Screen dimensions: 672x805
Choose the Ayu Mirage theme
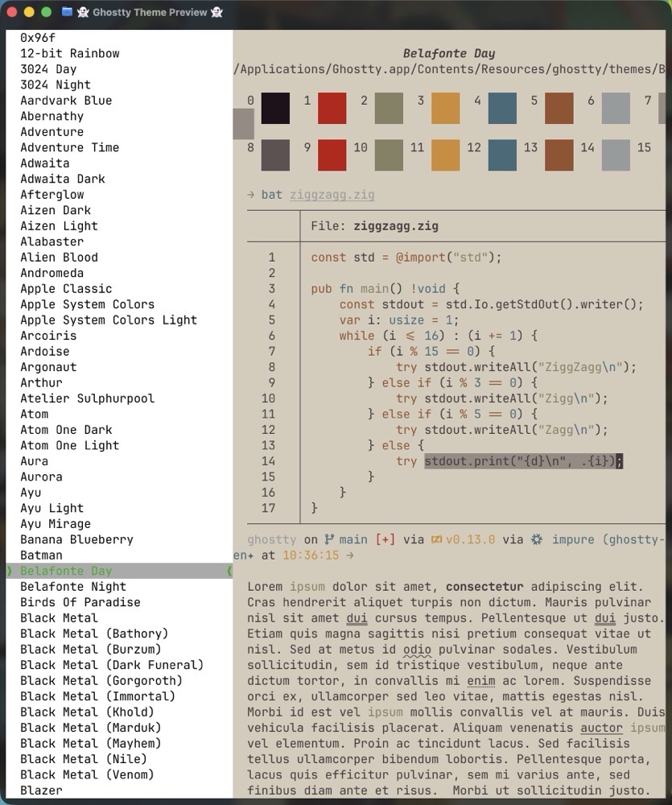point(56,524)
